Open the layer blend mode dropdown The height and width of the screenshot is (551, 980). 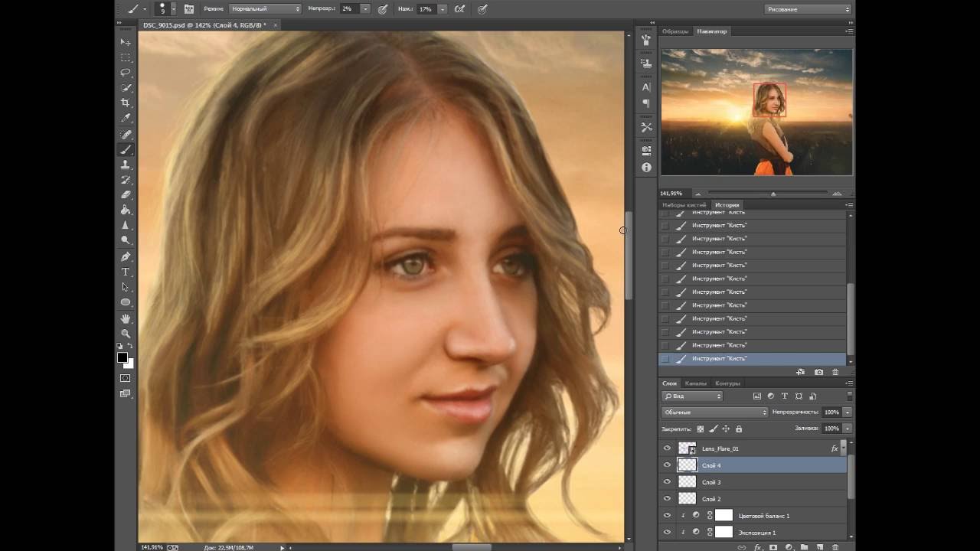point(714,412)
